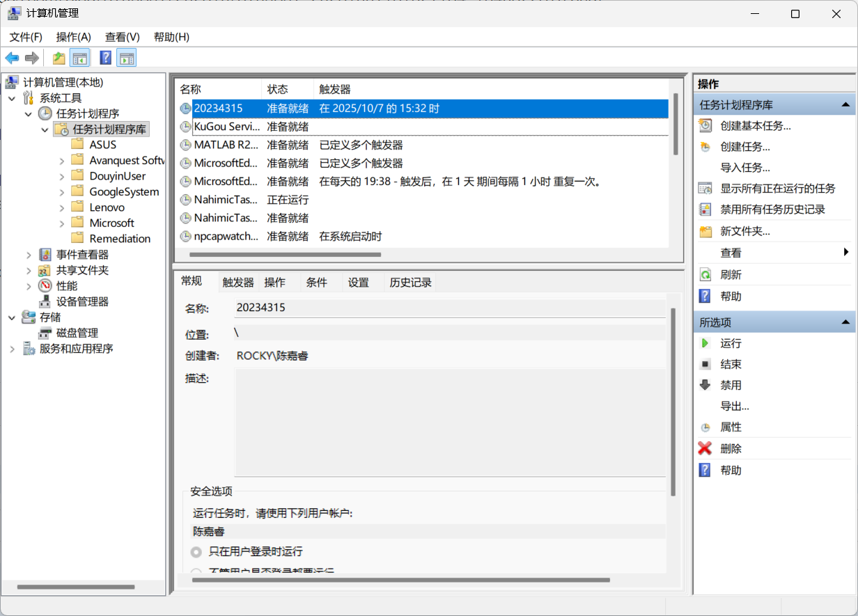Select the 只在用户登录时运行 radio button

click(196, 551)
